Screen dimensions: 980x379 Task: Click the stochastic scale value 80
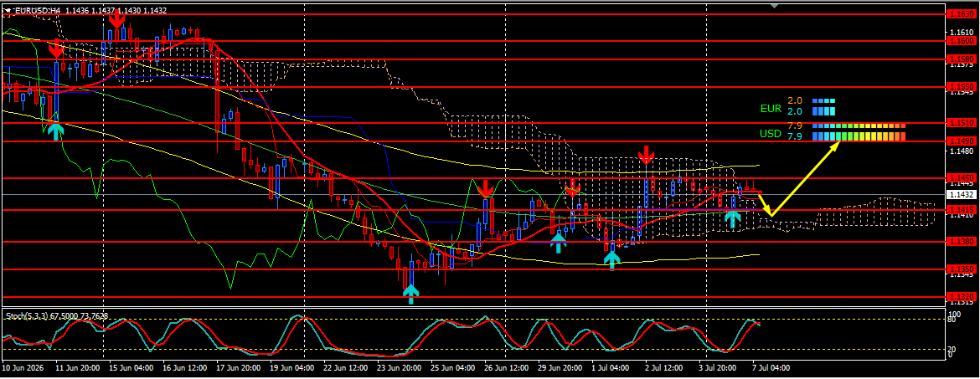[952, 320]
